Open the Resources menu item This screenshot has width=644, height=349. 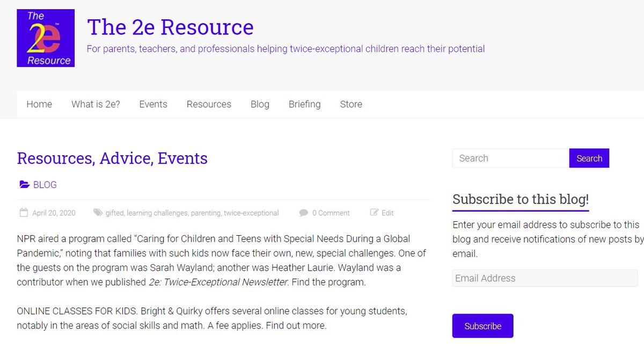tap(209, 104)
